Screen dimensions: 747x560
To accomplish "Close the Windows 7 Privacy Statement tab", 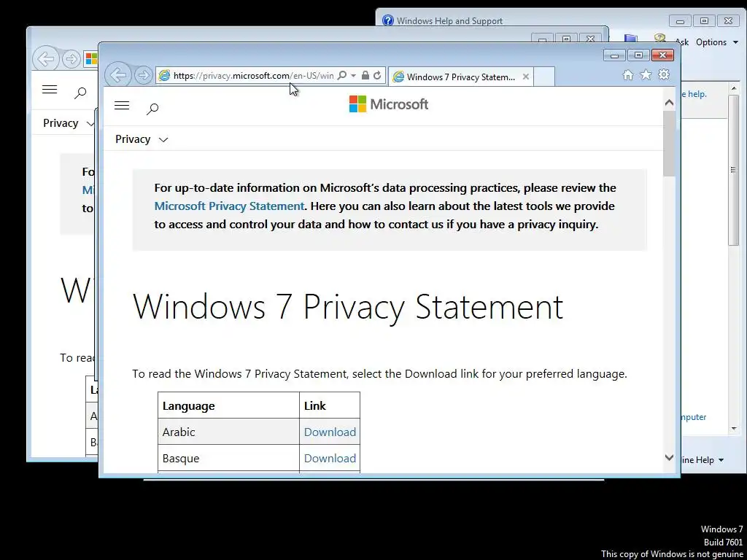I will pyautogui.click(x=525, y=76).
